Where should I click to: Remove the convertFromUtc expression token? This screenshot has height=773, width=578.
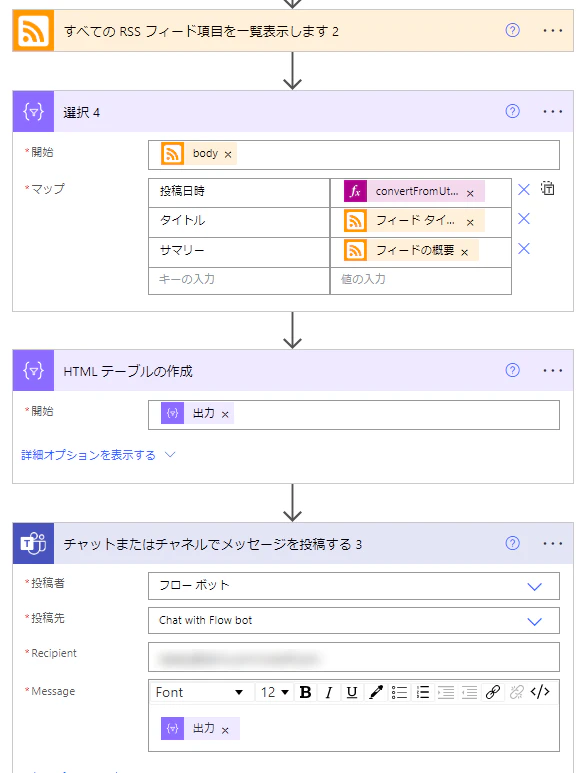(x=470, y=194)
